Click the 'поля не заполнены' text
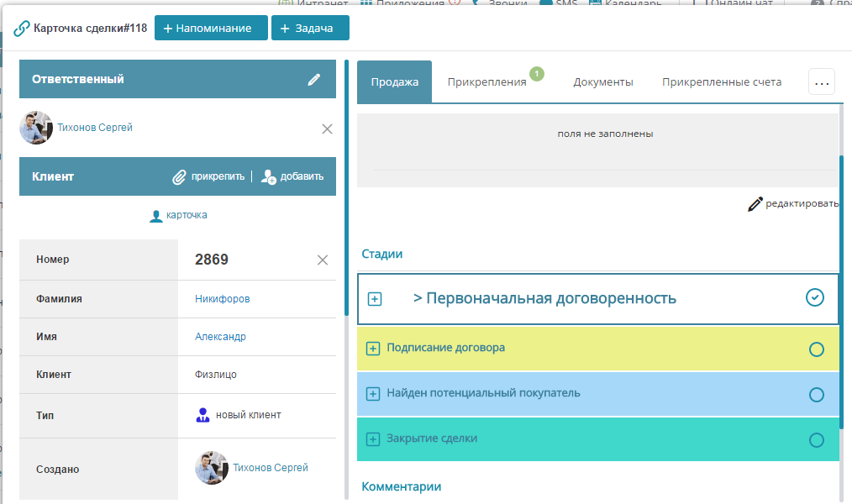 [605, 134]
